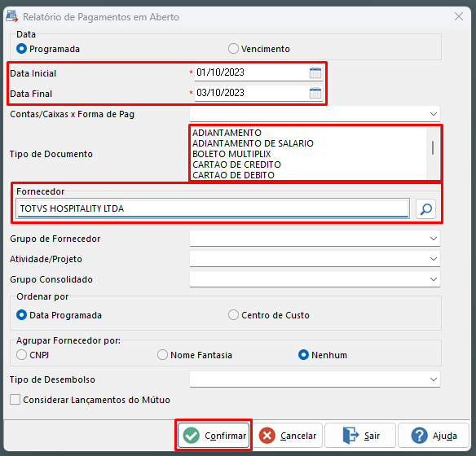Screen dimensions: 476x456
Task: Click the Fornecedor text field
Action: (x=213, y=208)
